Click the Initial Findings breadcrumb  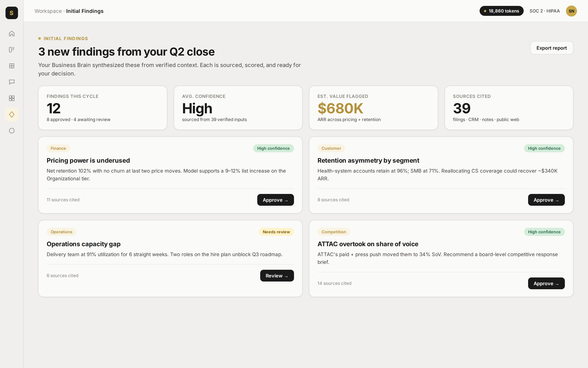click(x=85, y=11)
